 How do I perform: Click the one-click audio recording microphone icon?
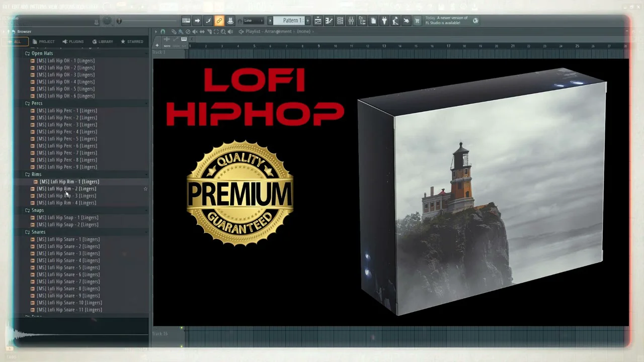[395, 21]
